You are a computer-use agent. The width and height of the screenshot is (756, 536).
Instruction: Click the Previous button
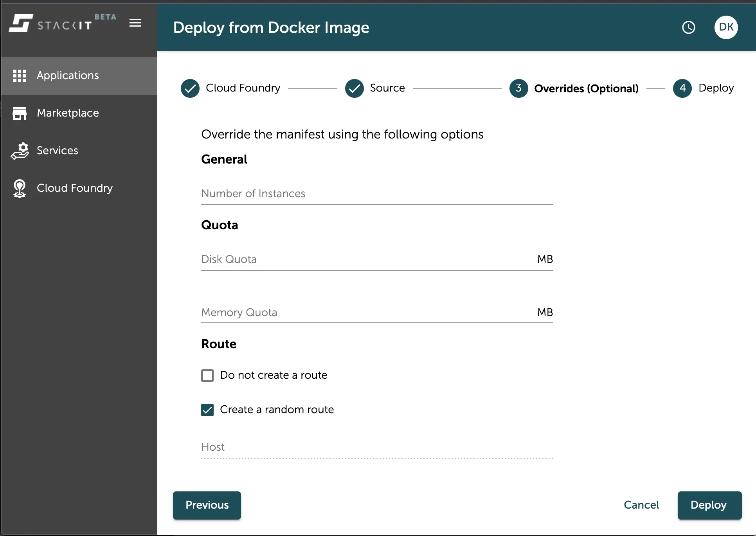coord(207,505)
